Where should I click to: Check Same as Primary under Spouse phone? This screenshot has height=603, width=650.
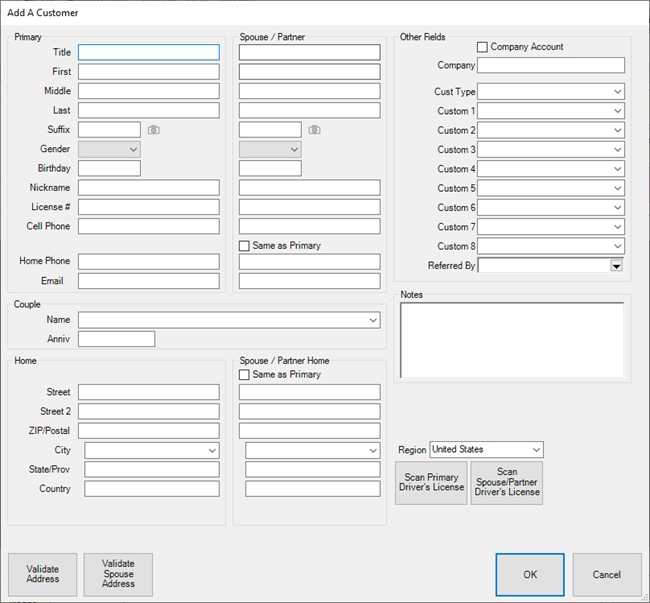[x=245, y=246]
